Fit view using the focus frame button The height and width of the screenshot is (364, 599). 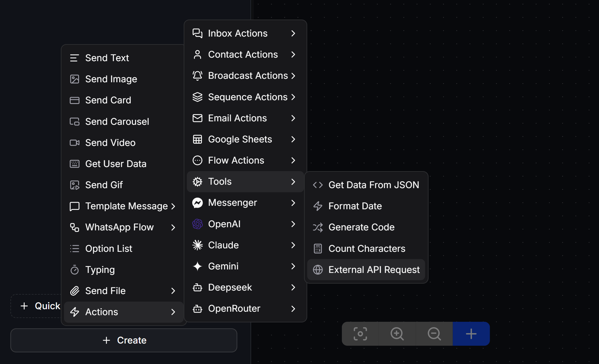pyautogui.click(x=360, y=334)
